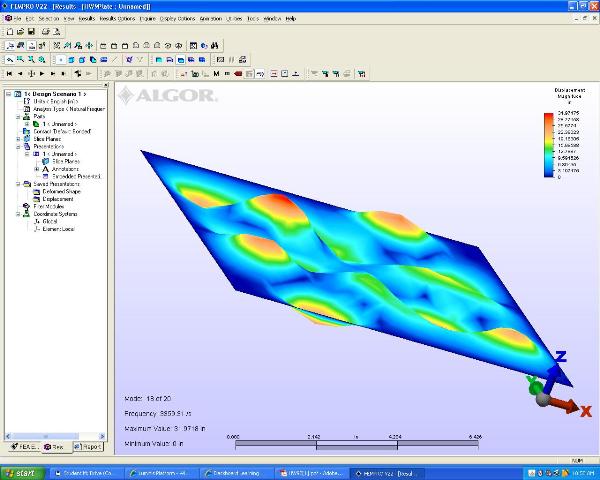Jump to first mode step button

tap(9, 74)
